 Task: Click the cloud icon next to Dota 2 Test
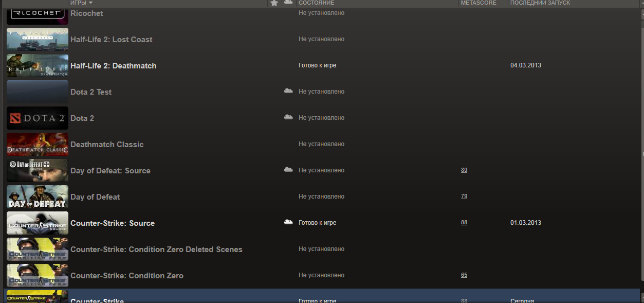(288, 91)
